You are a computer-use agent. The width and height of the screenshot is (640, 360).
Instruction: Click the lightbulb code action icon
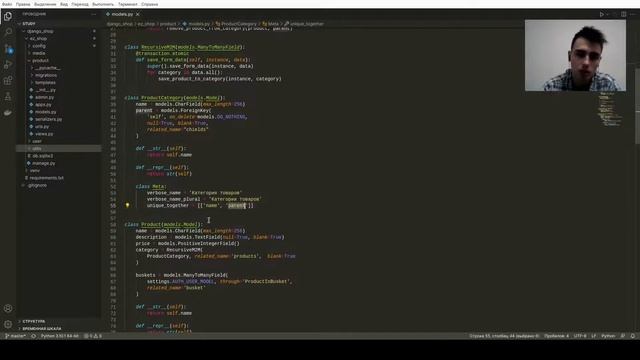pos(127,205)
